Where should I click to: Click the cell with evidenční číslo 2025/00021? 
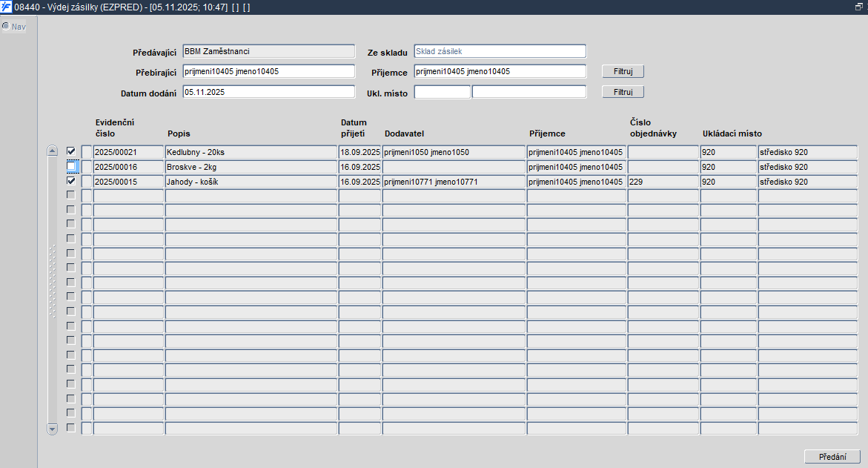click(x=128, y=152)
